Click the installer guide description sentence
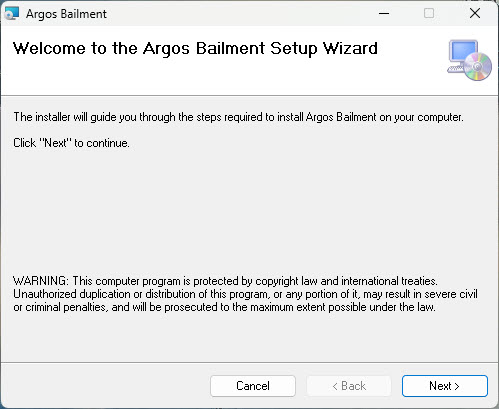The image size is (499, 409). 238,117
